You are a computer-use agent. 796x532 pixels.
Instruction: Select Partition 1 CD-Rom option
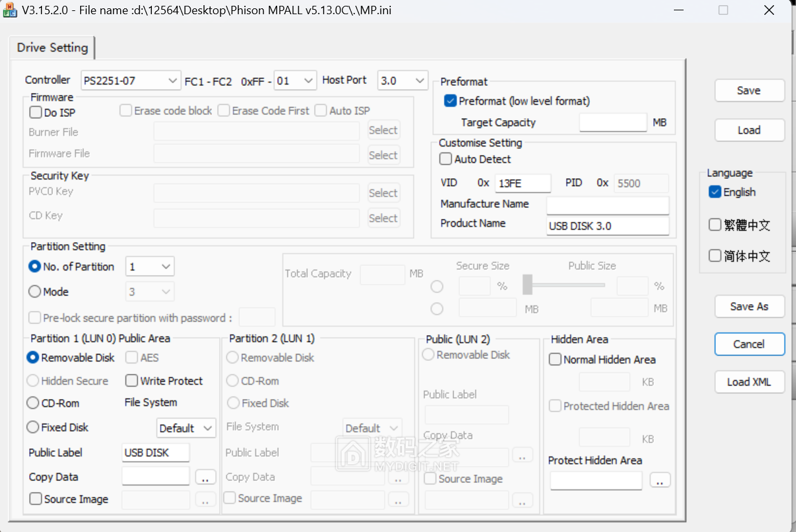pos(32,403)
